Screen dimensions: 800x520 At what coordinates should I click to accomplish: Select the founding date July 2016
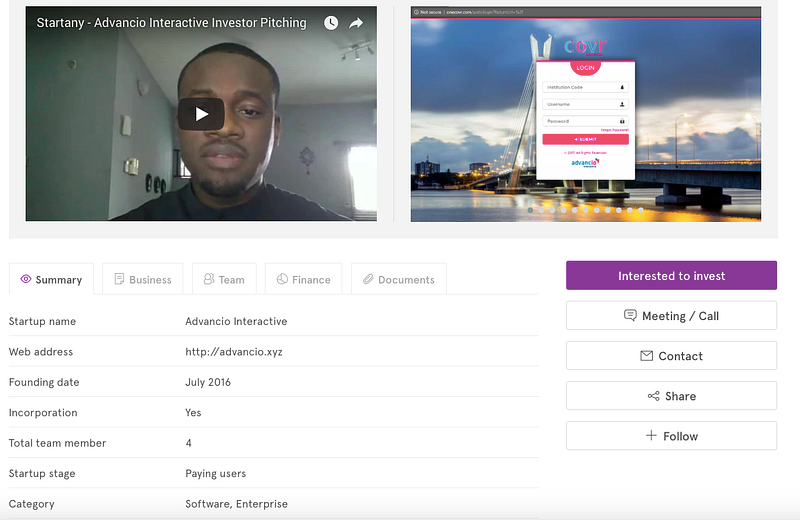tap(208, 382)
